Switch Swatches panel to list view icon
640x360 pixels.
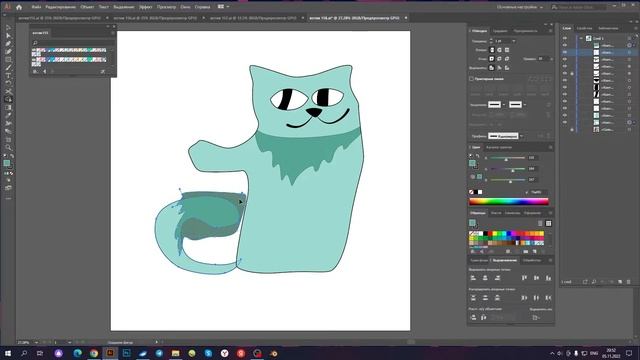click(x=540, y=223)
